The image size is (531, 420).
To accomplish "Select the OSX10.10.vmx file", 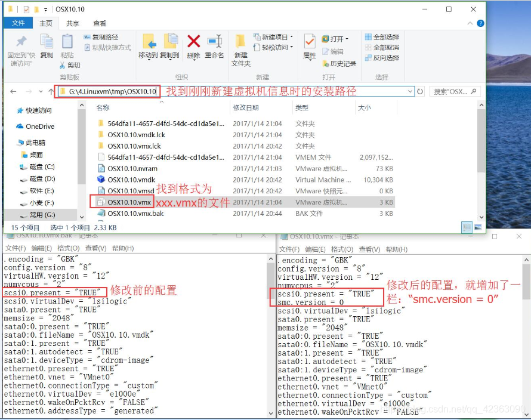I will [129, 202].
